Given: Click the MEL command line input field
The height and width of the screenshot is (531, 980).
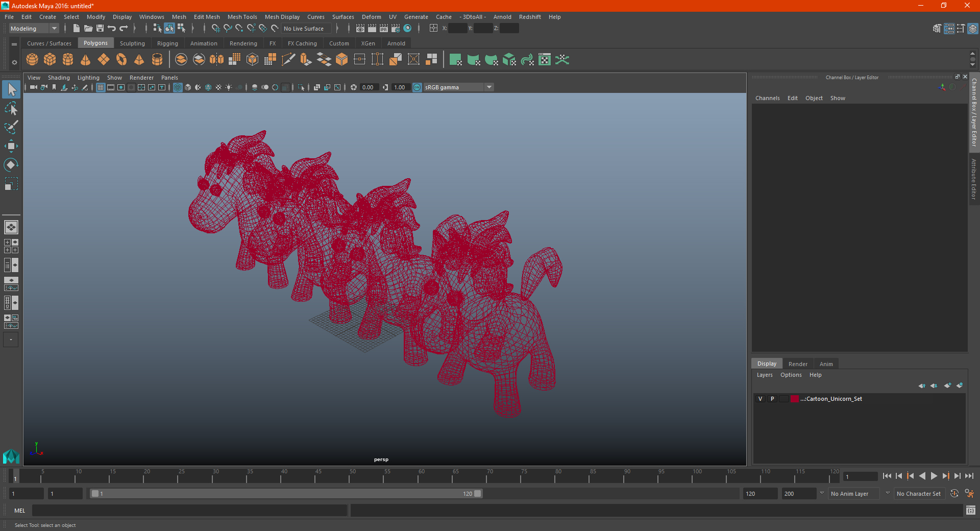Looking at the screenshot, I should (x=189, y=511).
